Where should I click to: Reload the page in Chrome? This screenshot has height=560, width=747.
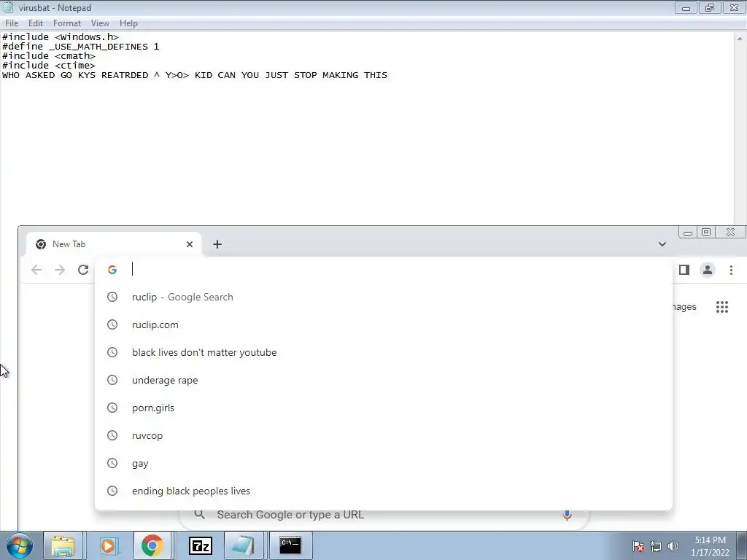83,270
